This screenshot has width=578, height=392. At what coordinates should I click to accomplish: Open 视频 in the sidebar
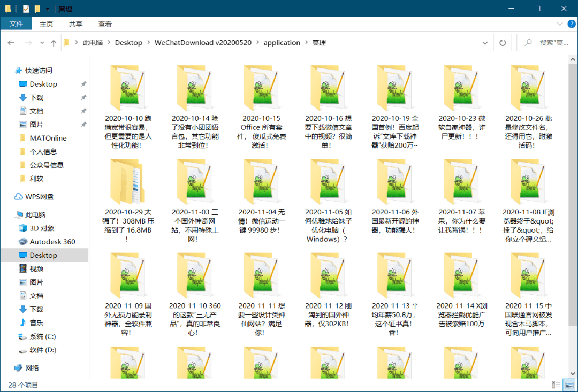click(x=36, y=268)
